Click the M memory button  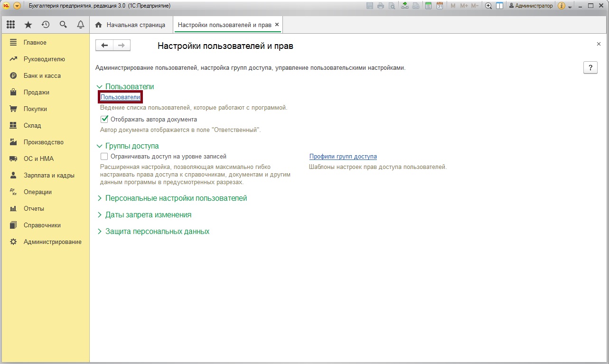(x=453, y=6)
